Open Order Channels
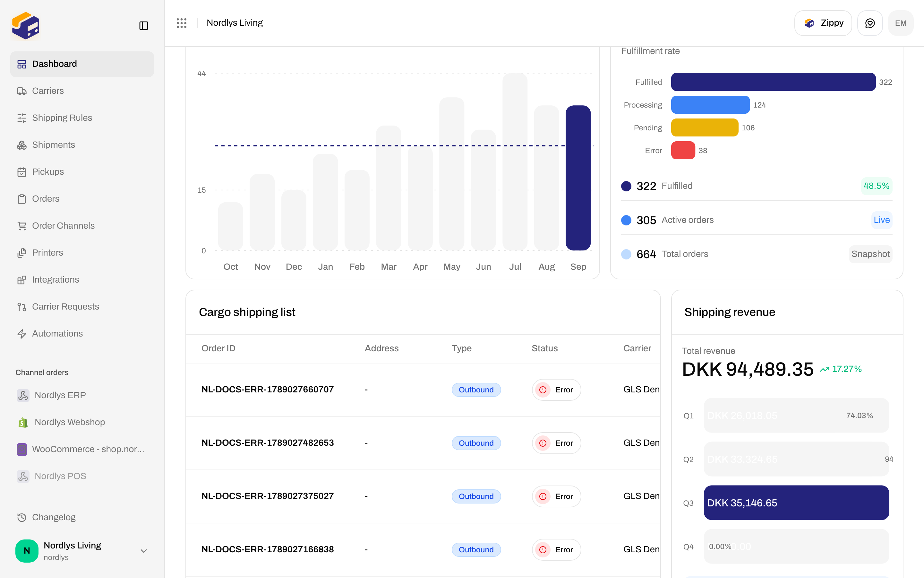 tap(82, 226)
